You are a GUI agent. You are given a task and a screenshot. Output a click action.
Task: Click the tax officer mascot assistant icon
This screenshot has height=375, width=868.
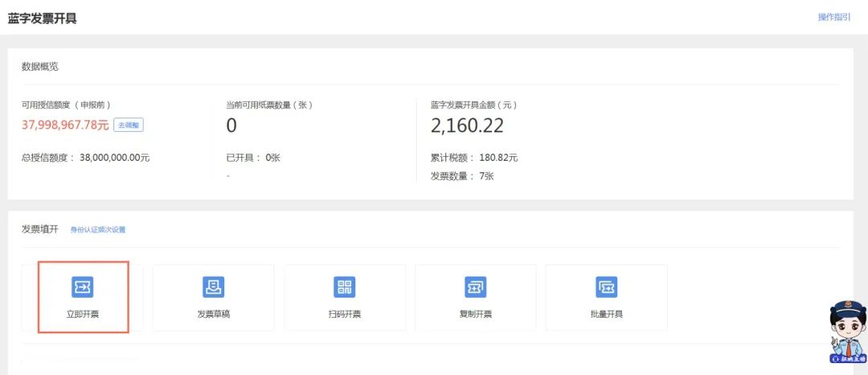coord(847,331)
